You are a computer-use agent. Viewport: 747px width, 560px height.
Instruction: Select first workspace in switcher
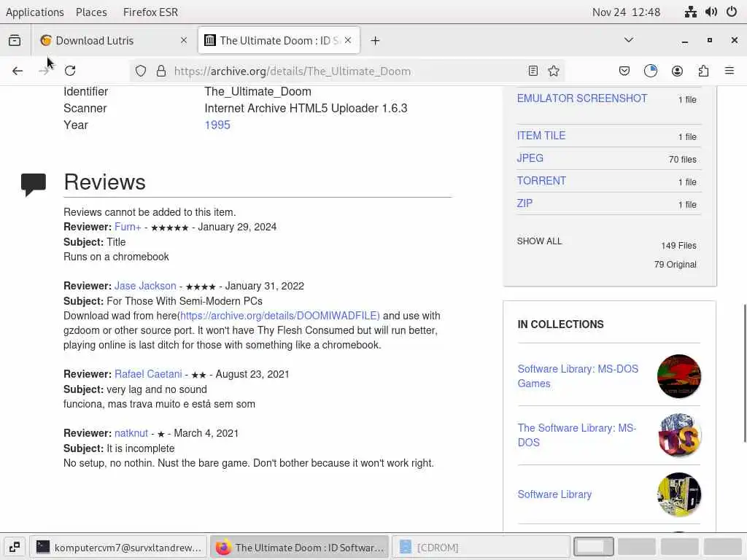pos(594,547)
